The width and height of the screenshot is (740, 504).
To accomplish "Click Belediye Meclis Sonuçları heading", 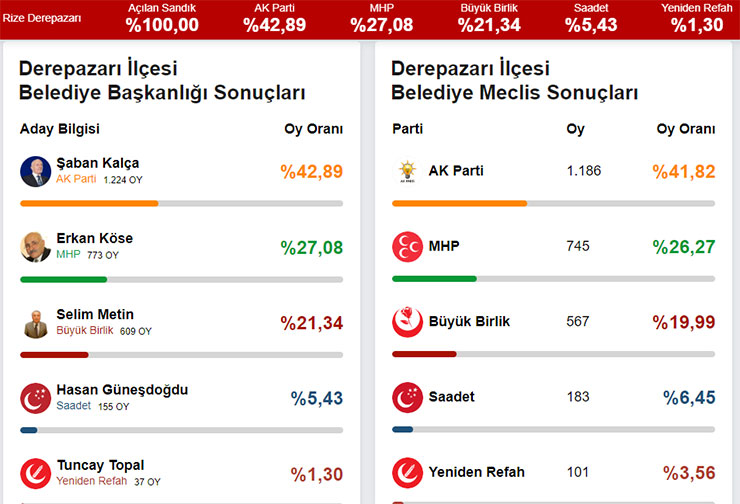I will (x=514, y=94).
